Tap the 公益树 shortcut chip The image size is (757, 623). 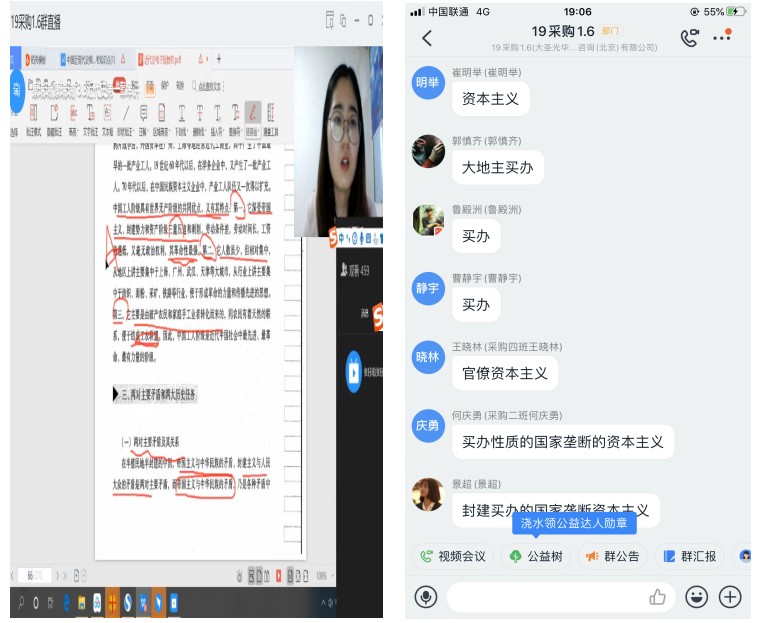pos(536,556)
